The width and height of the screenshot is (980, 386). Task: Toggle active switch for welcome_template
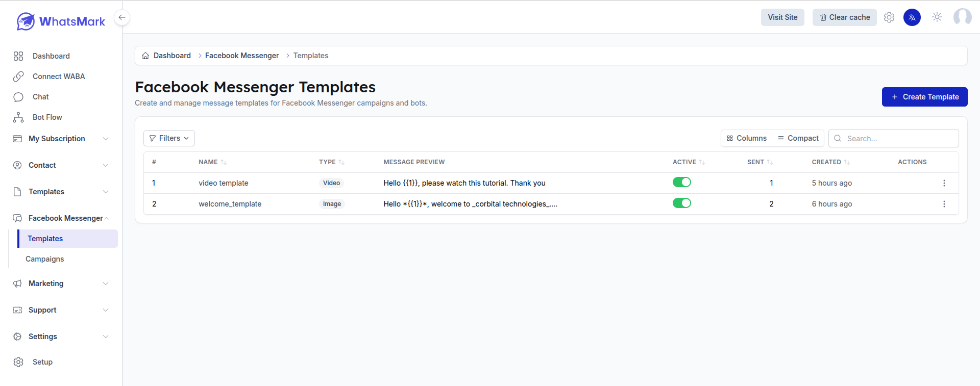coord(682,203)
